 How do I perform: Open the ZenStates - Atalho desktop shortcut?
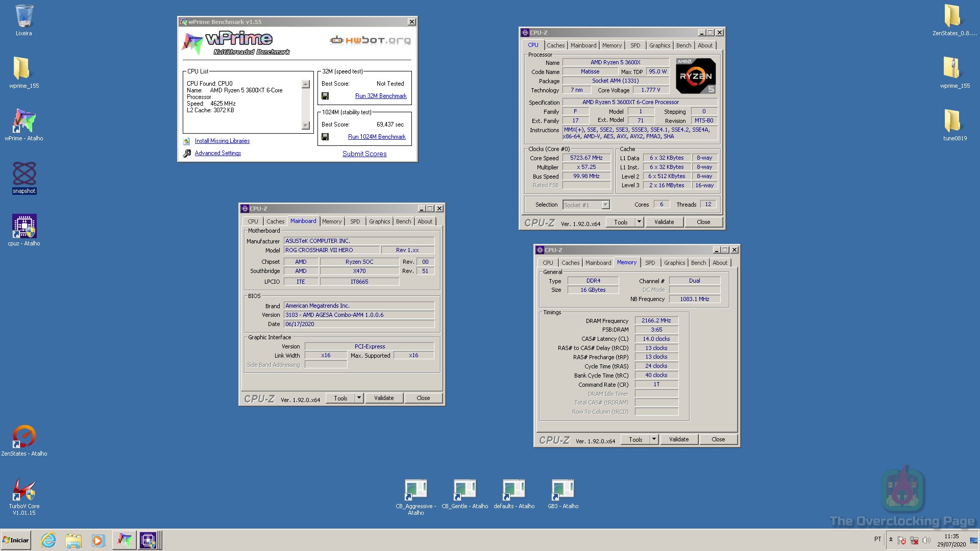pos(24,437)
